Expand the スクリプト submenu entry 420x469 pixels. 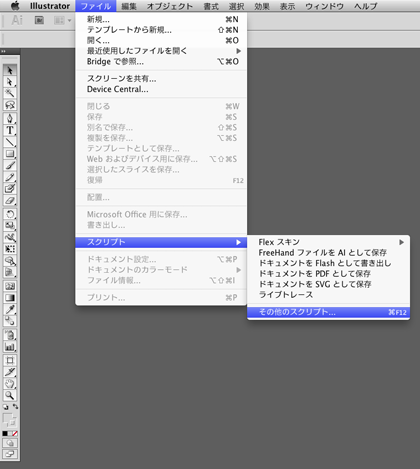[161, 242]
